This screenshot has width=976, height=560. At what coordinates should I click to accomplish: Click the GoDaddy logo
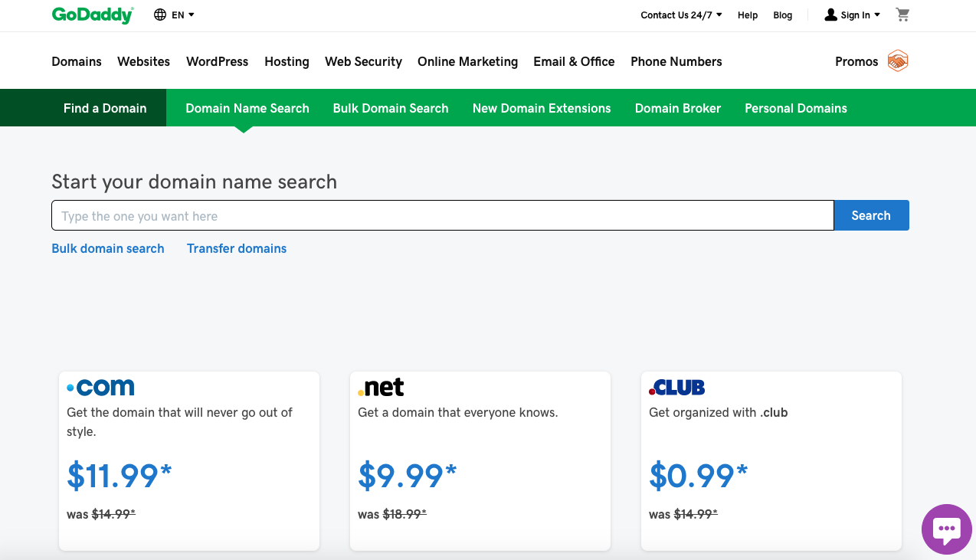(93, 15)
